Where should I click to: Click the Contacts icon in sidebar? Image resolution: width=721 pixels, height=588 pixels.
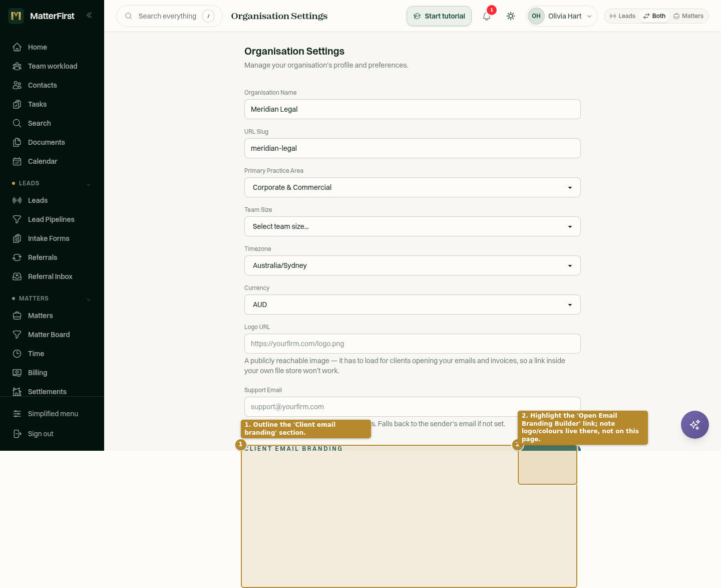point(17,85)
